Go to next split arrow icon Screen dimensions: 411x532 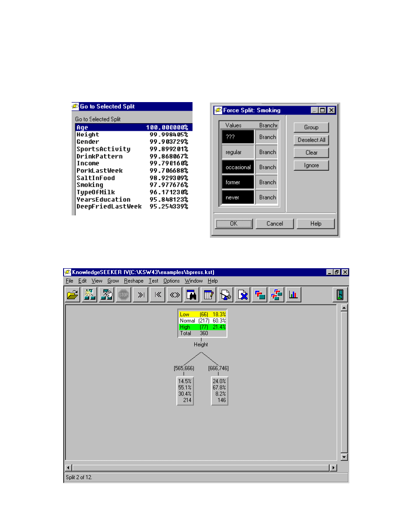pos(141,295)
